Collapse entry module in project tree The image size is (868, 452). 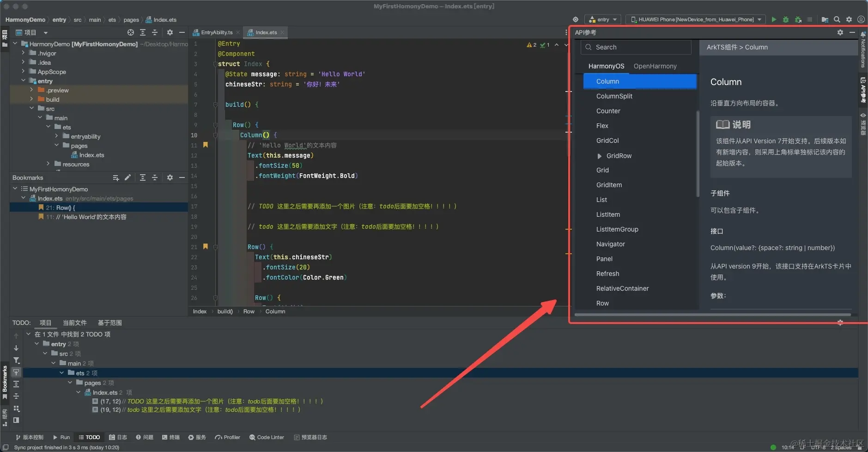click(23, 81)
